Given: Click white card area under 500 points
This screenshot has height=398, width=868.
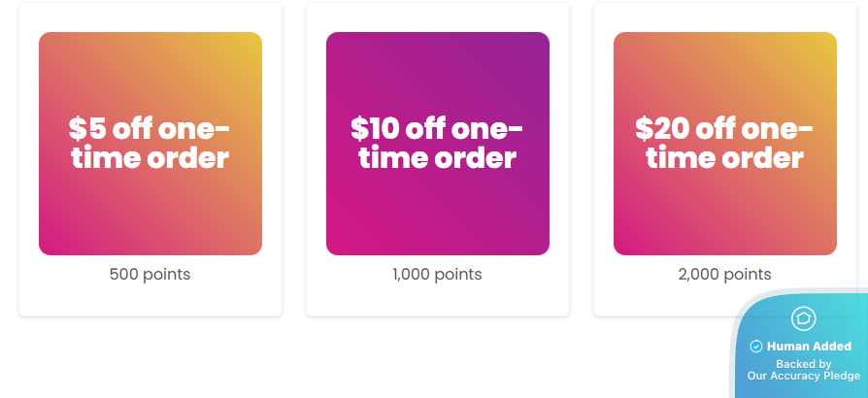Looking at the screenshot, I should 150,299.
